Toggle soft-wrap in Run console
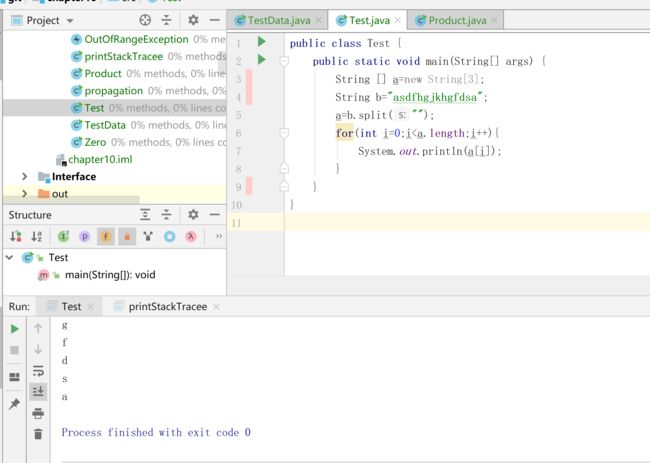The image size is (650, 463). click(38, 371)
